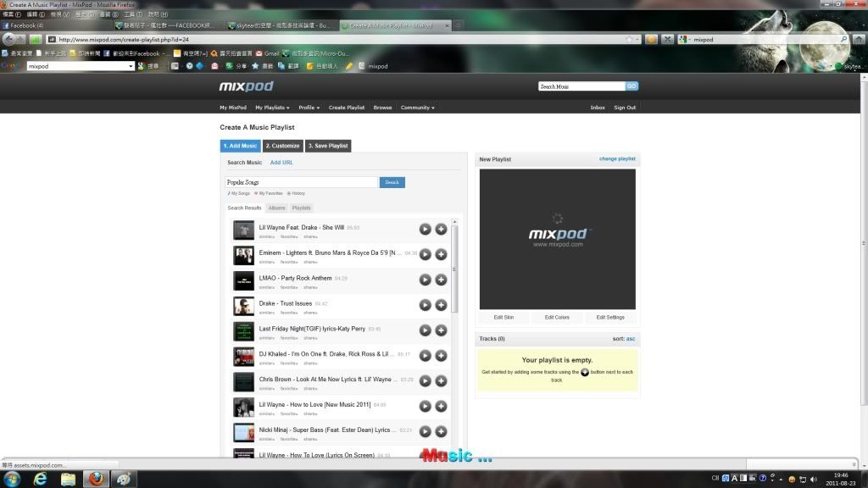
Task: Open the Inbox link
Action: coord(598,108)
